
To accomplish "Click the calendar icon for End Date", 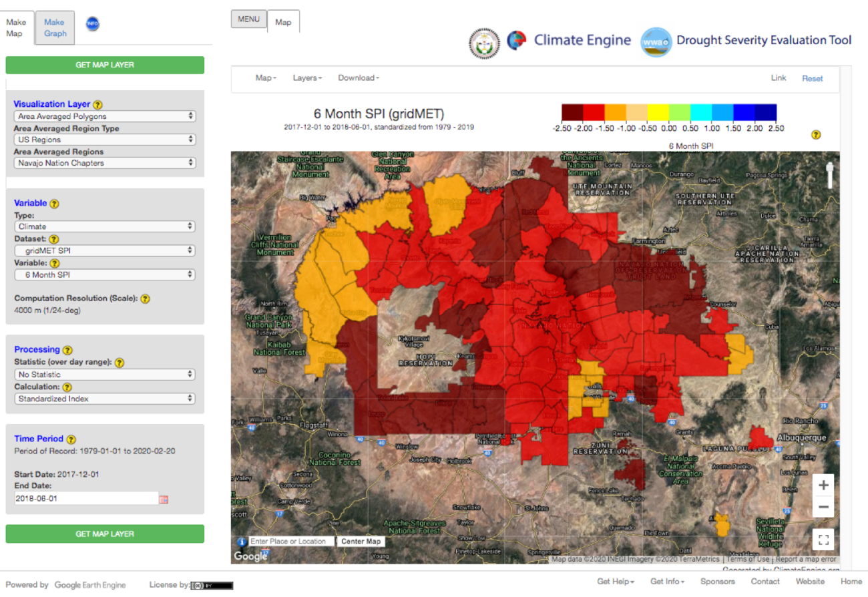I will coord(164,499).
